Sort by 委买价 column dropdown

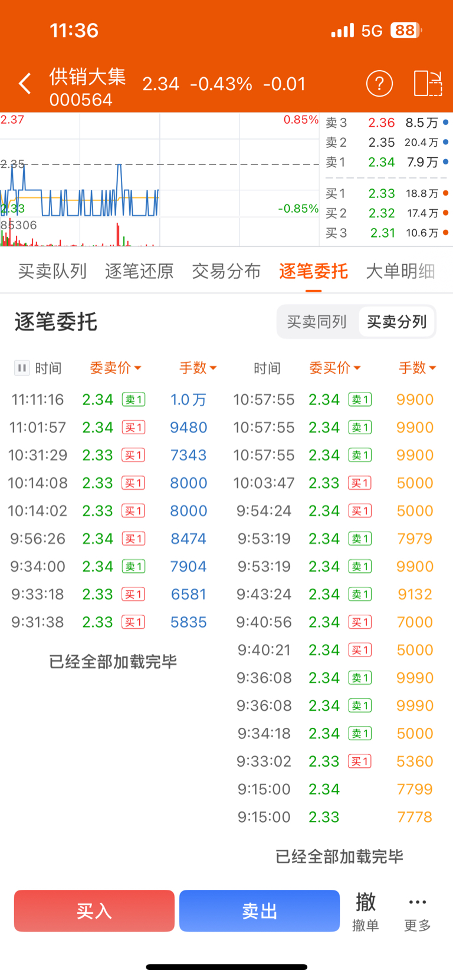point(335,368)
